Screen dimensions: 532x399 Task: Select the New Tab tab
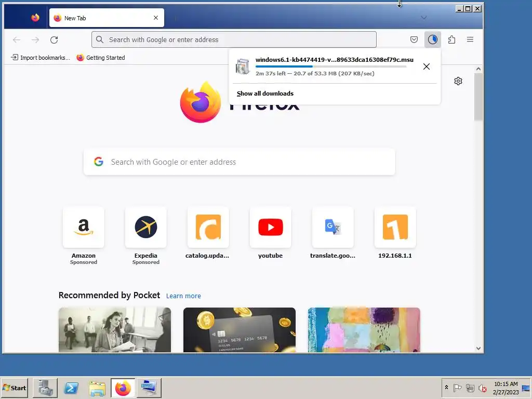tap(107, 18)
